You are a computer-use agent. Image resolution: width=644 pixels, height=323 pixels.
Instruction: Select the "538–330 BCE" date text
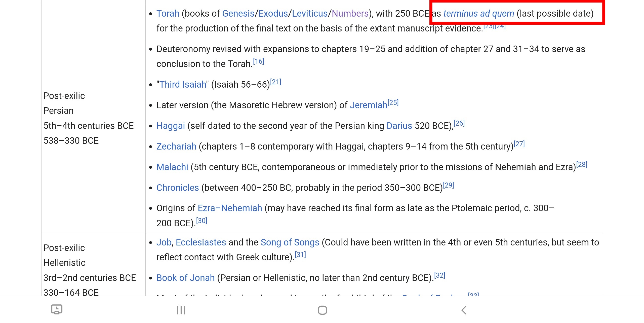[71, 140]
